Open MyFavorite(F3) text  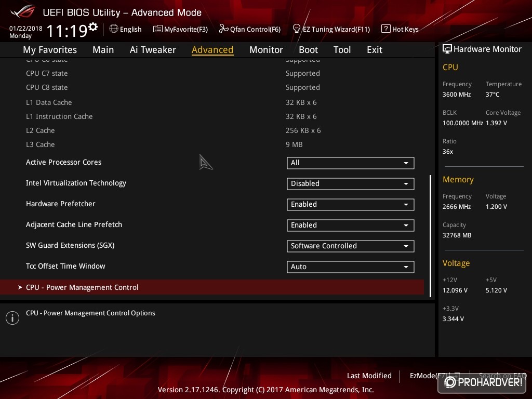(x=186, y=30)
